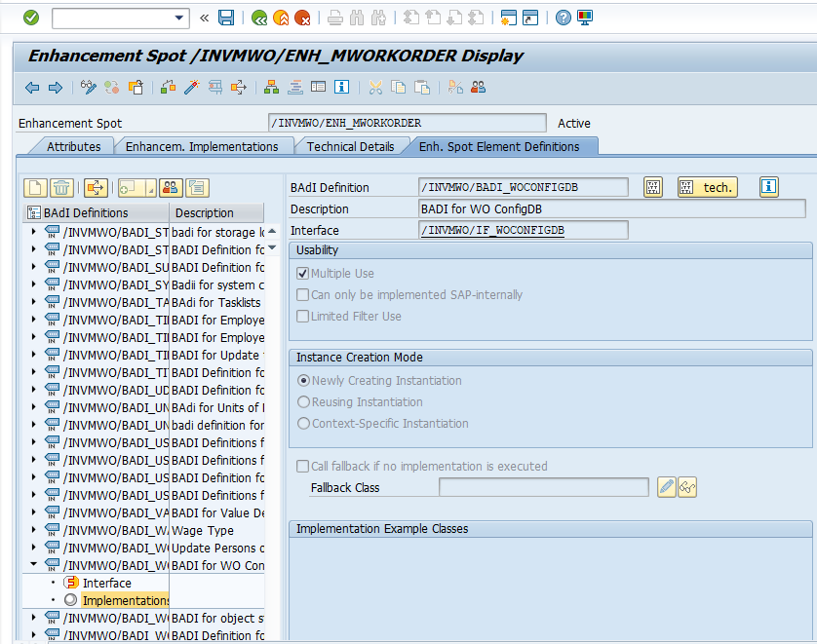Click the Save icon in the top toolbar
Screen dimensions: 817x644
[226, 18]
